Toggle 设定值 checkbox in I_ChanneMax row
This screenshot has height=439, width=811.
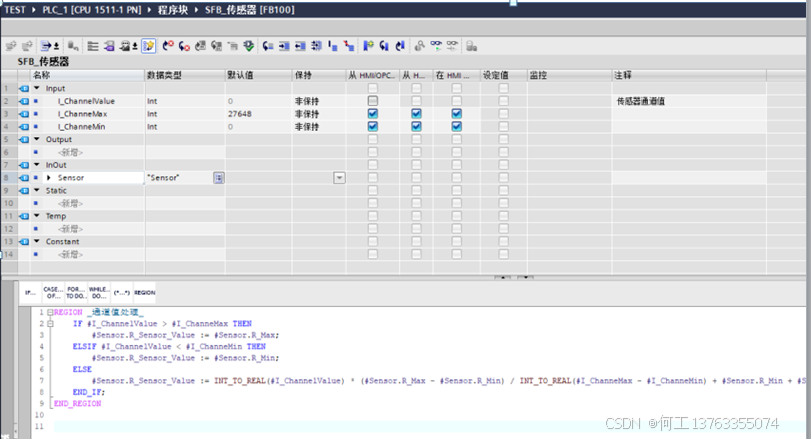503,114
